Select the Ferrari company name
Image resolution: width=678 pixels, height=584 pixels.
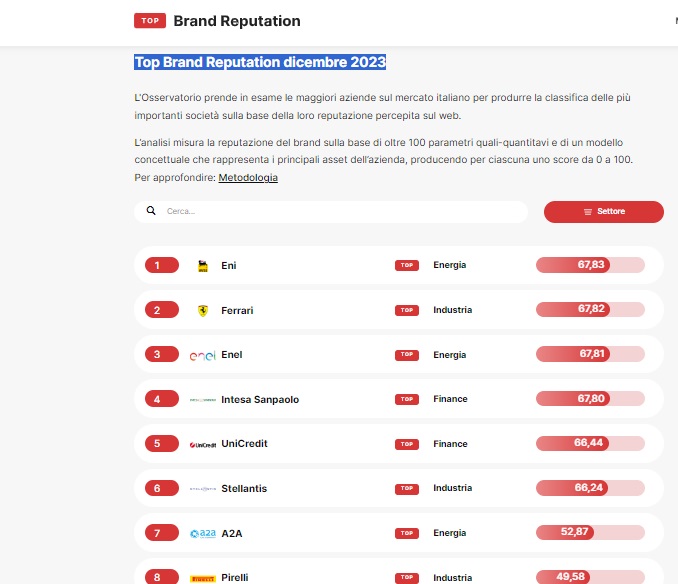pyautogui.click(x=237, y=311)
